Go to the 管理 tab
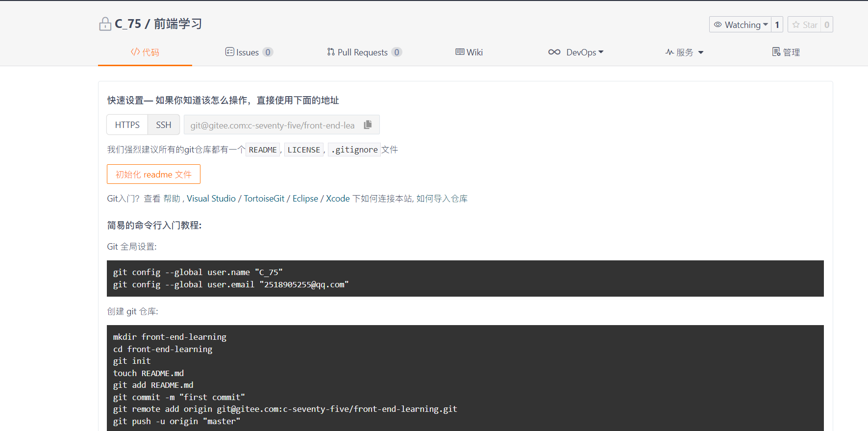 coord(786,52)
